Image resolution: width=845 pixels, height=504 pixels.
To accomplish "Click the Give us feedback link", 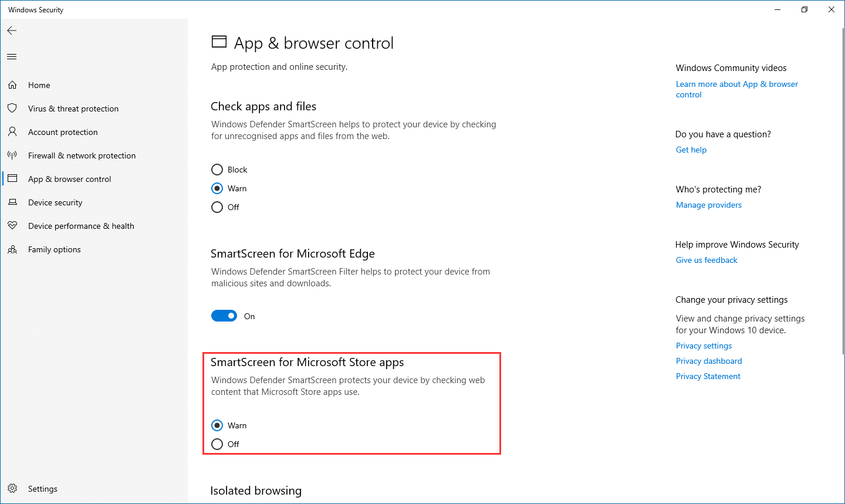I will [x=707, y=260].
